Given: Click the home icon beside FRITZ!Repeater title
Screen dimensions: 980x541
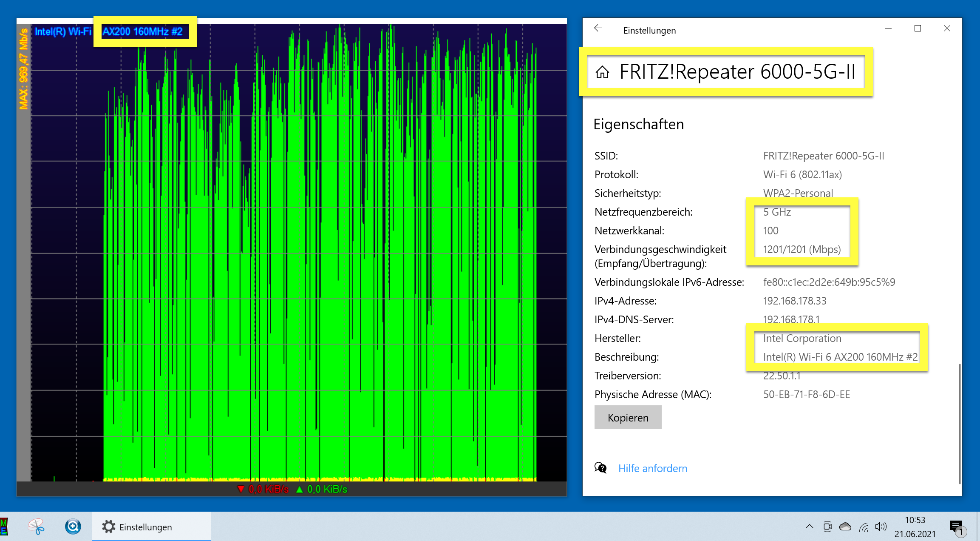Looking at the screenshot, I should coord(602,72).
